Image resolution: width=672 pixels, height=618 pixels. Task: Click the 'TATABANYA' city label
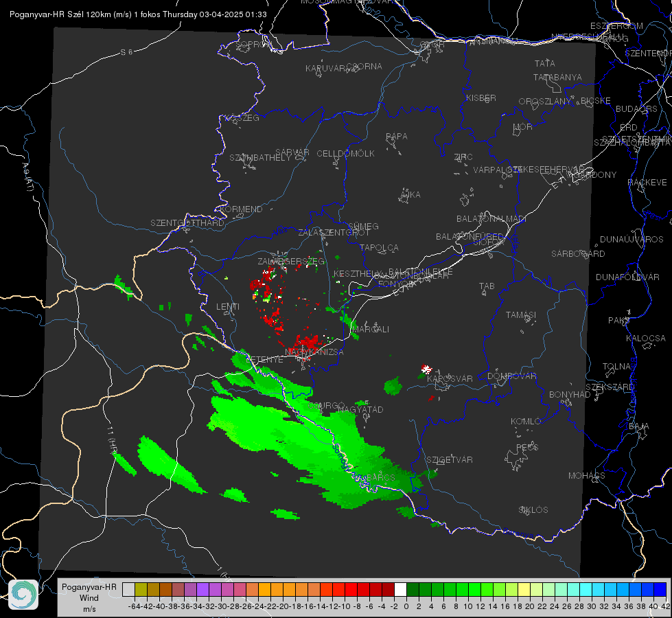(x=557, y=77)
